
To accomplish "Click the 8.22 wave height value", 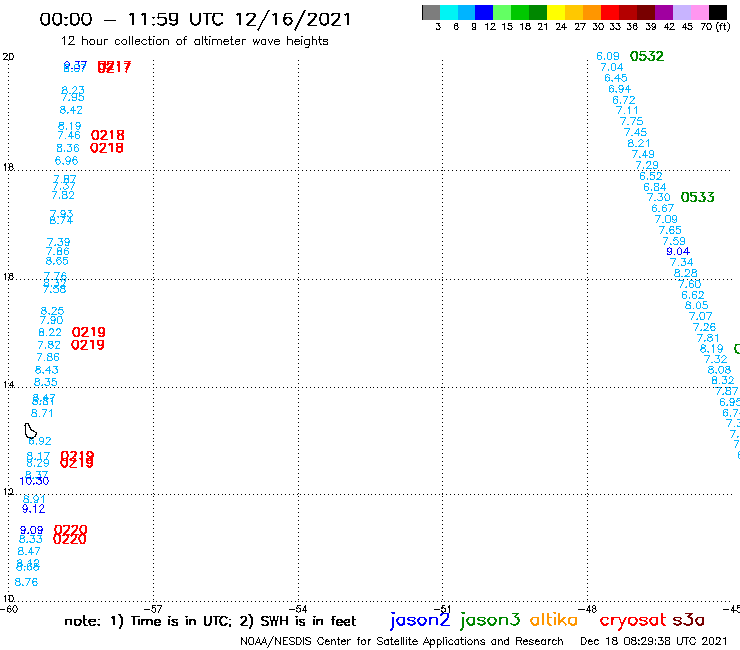I will [50, 332].
